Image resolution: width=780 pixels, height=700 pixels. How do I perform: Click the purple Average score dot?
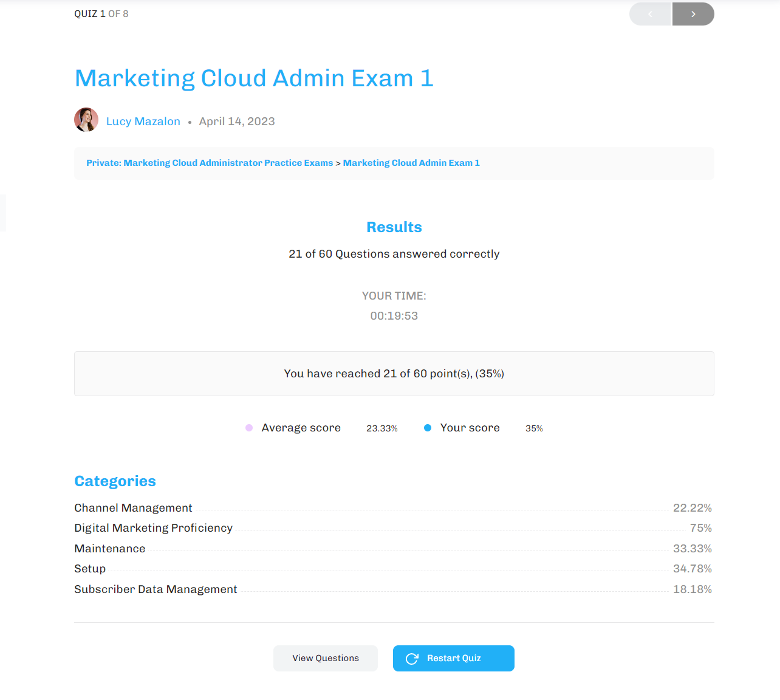click(249, 428)
